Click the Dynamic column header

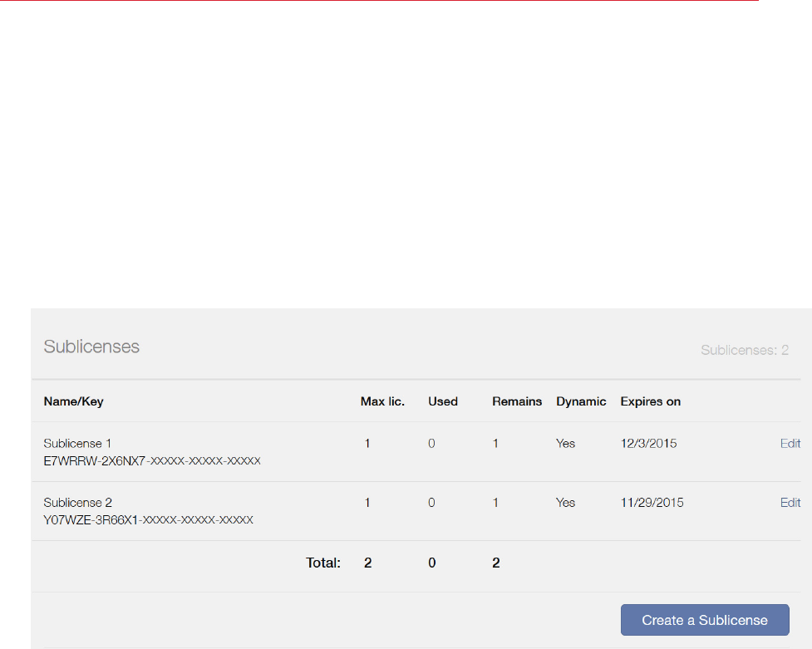click(x=581, y=401)
